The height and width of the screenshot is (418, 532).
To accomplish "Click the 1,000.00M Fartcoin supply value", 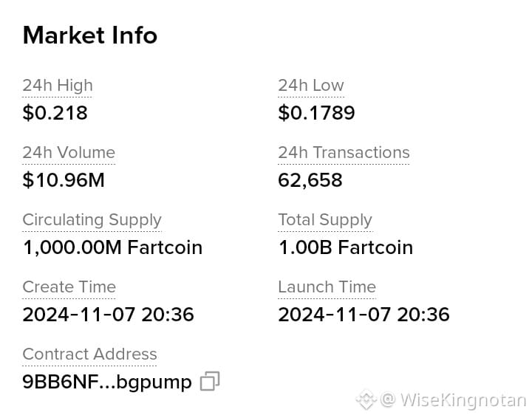I will 112,247.
